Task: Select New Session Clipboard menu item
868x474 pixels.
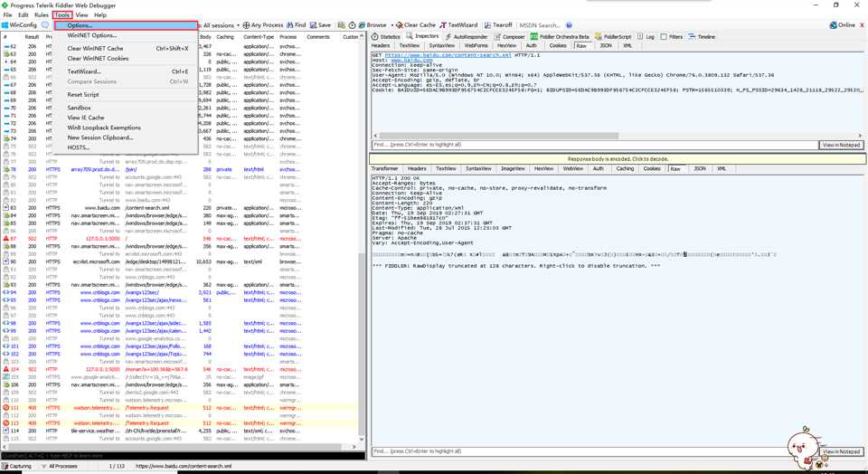Action: click(x=126, y=137)
